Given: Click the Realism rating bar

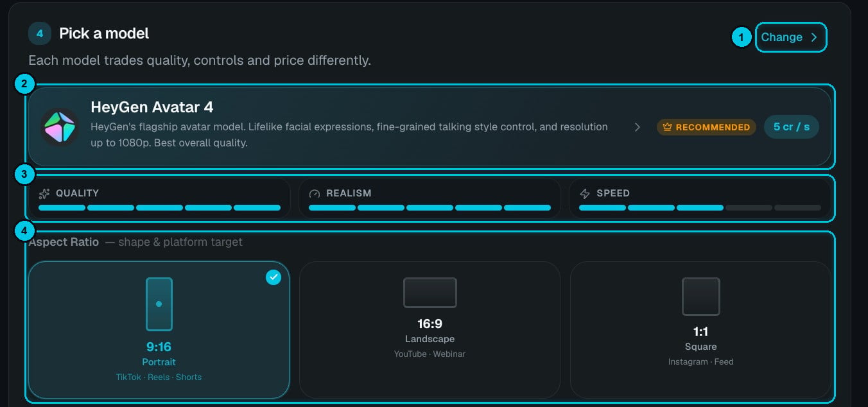Looking at the screenshot, I should 430,208.
